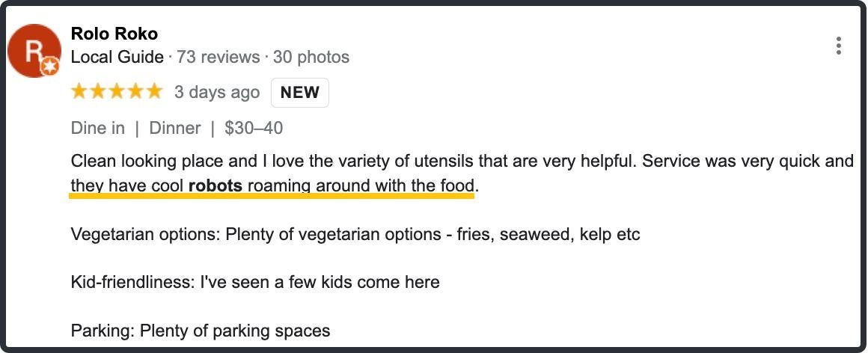The image size is (868, 353).
Task: Select the fifth yellow rating star
Action: pyautogui.click(x=153, y=92)
